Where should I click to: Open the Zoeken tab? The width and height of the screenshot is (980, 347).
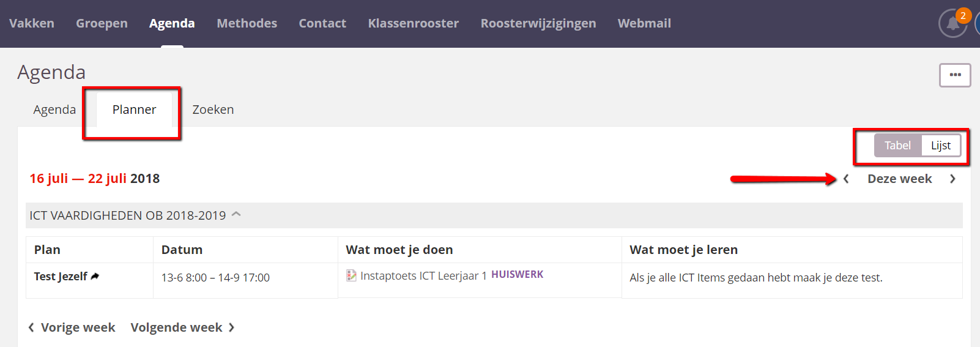pyautogui.click(x=213, y=110)
